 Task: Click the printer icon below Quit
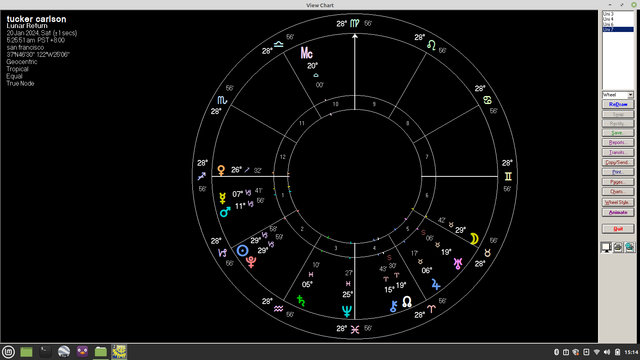618,247
